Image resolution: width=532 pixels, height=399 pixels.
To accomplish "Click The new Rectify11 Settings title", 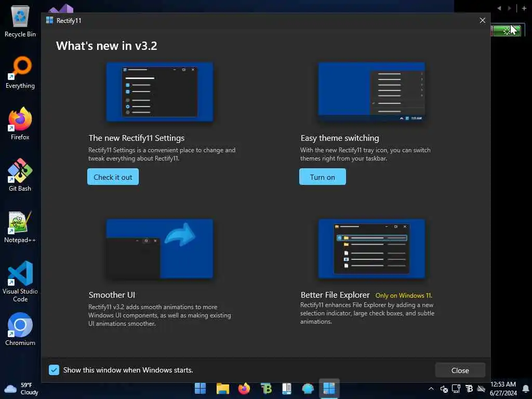I will [137, 138].
